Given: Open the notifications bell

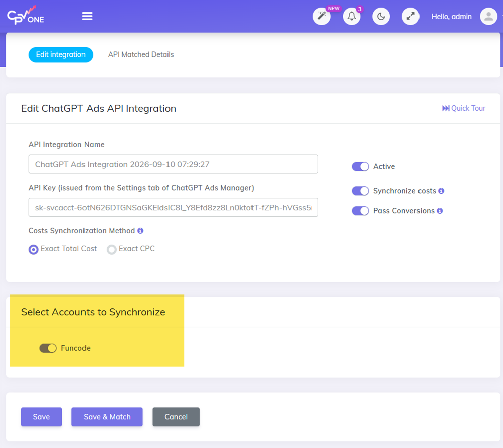Looking at the screenshot, I should click(352, 16).
